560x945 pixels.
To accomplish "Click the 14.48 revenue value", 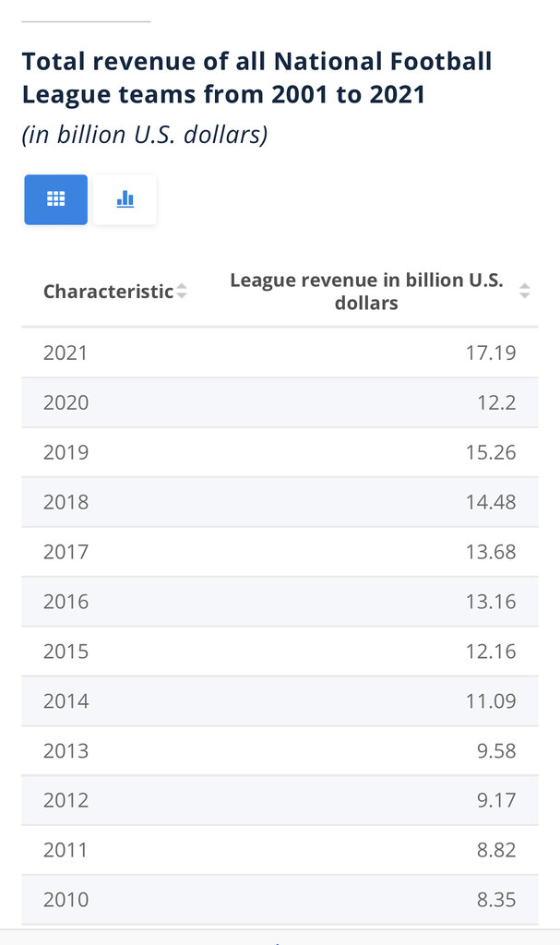I will tap(491, 502).
